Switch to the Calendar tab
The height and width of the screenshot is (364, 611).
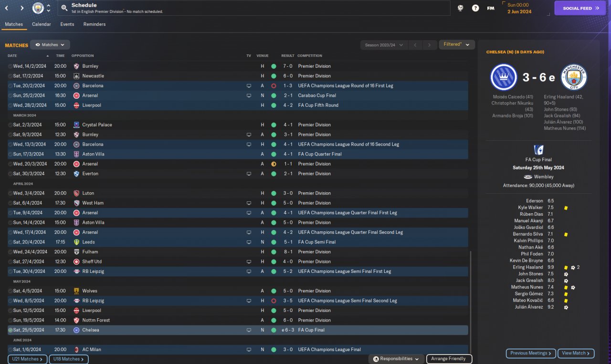point(42,24)
